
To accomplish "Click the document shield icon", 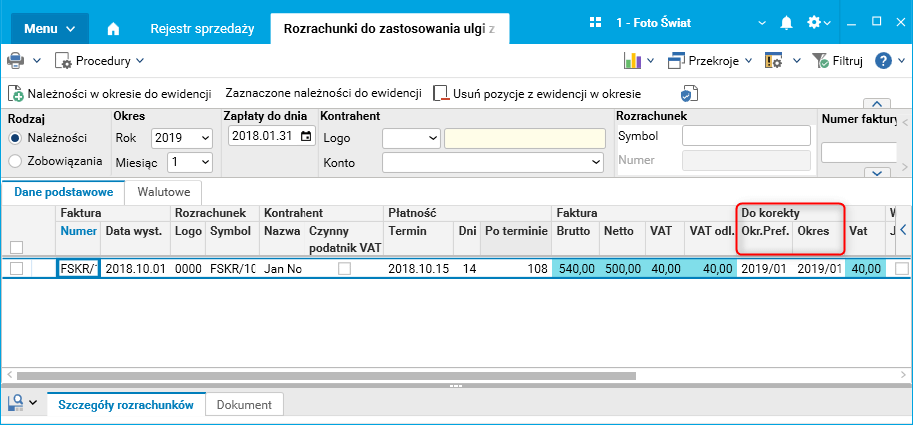I will (689, 94).
